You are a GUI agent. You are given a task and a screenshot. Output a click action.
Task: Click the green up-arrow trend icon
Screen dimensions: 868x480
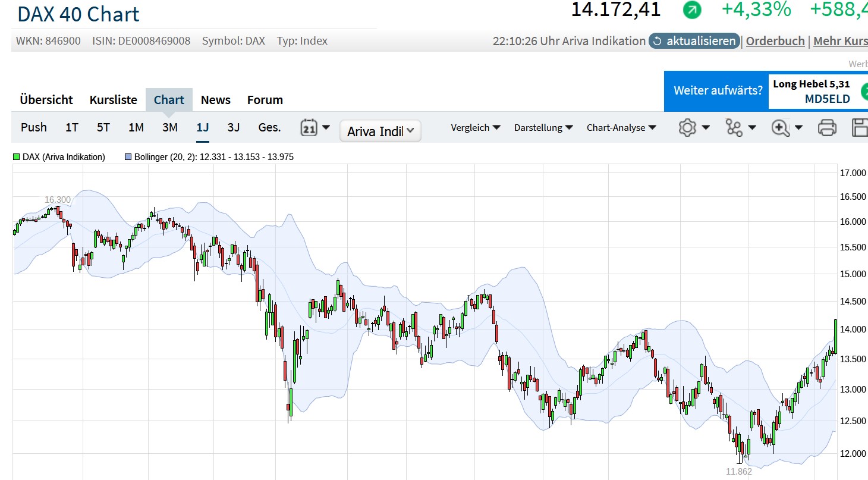692,10
